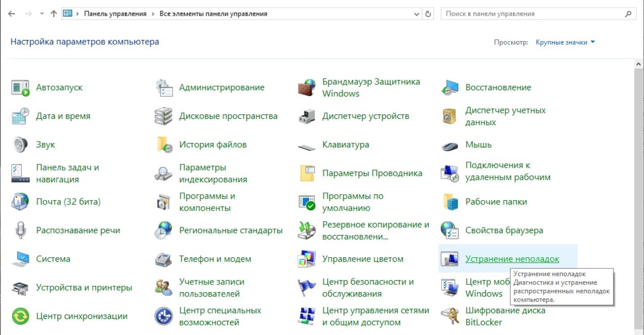This screenshot has height=335, width=644.
Task: Open Центр синхронизации green icon
Action: 20,316
